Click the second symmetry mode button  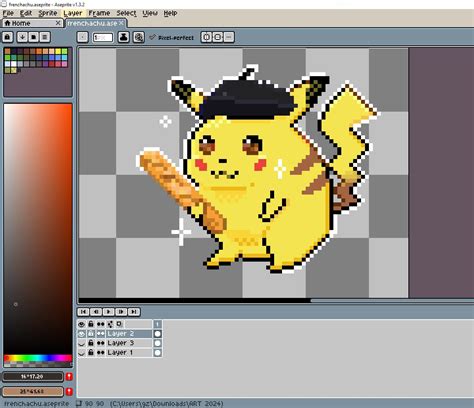pyautogui.click(x=217, y=37)
